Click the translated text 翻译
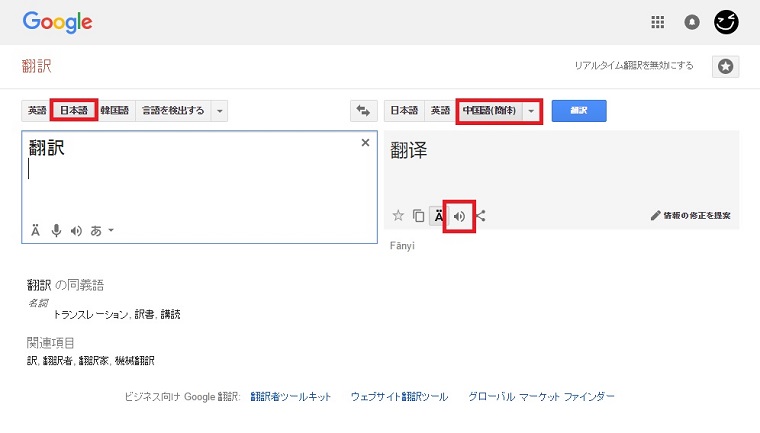 point(409,150)
